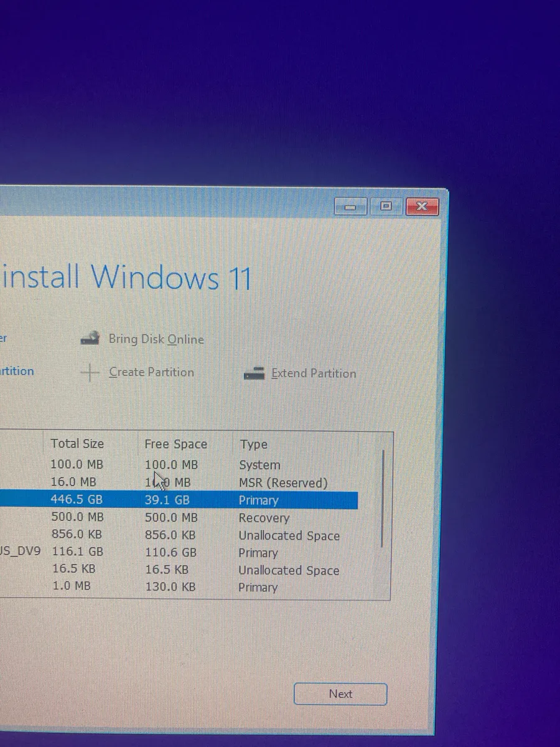Select the 500.0 MB Recovery partition
This screenshot has height=747, width=560.
pos(179,517)
